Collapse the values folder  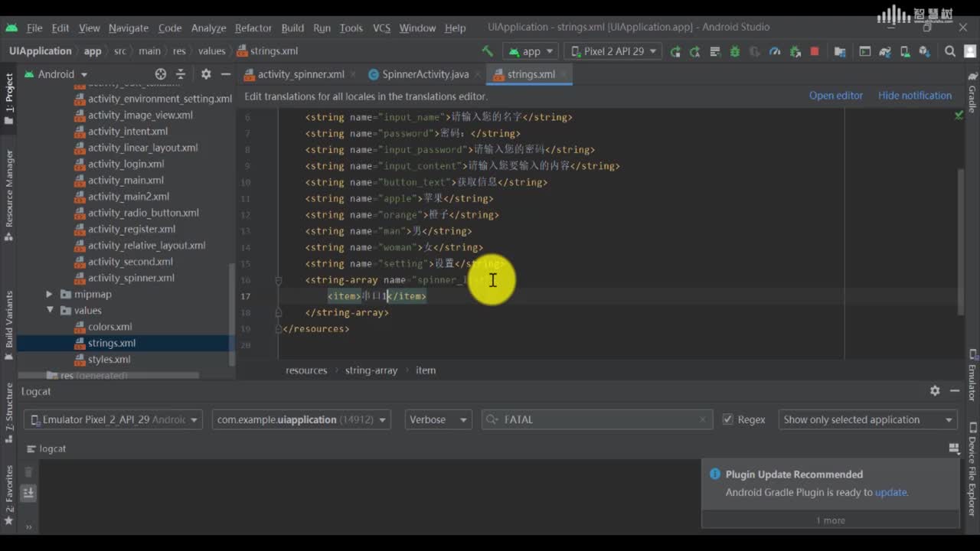50,311
